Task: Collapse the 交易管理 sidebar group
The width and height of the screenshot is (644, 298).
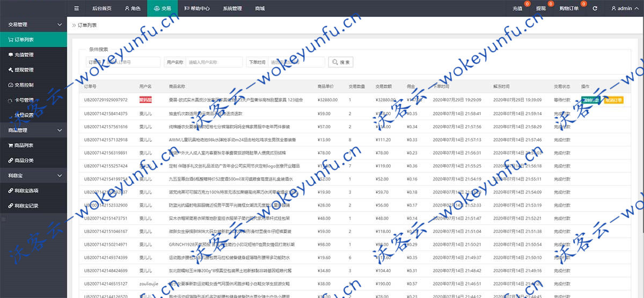Action: [33, 24]
